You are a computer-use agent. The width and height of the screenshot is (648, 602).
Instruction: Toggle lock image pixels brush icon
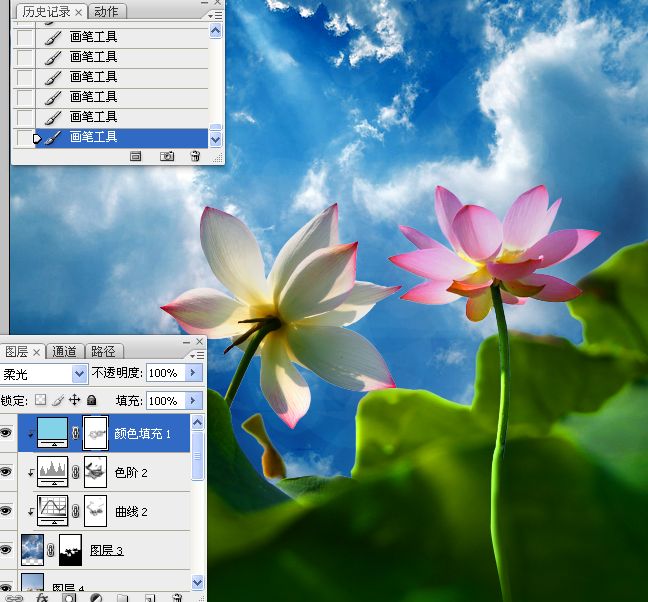pos(59,400)
